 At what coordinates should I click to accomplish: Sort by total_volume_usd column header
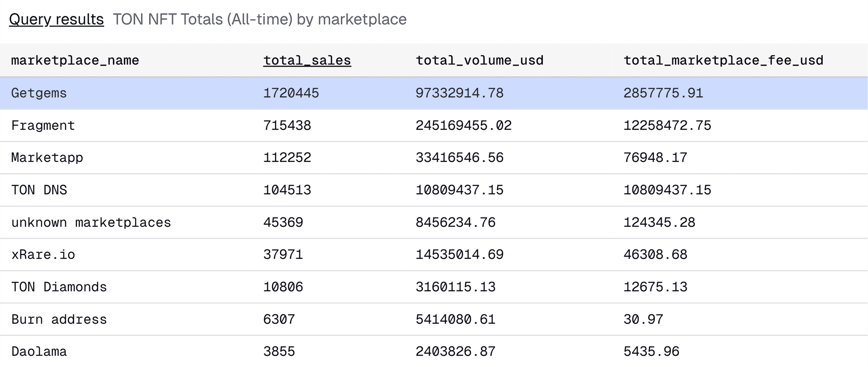[x=480, y=60]
